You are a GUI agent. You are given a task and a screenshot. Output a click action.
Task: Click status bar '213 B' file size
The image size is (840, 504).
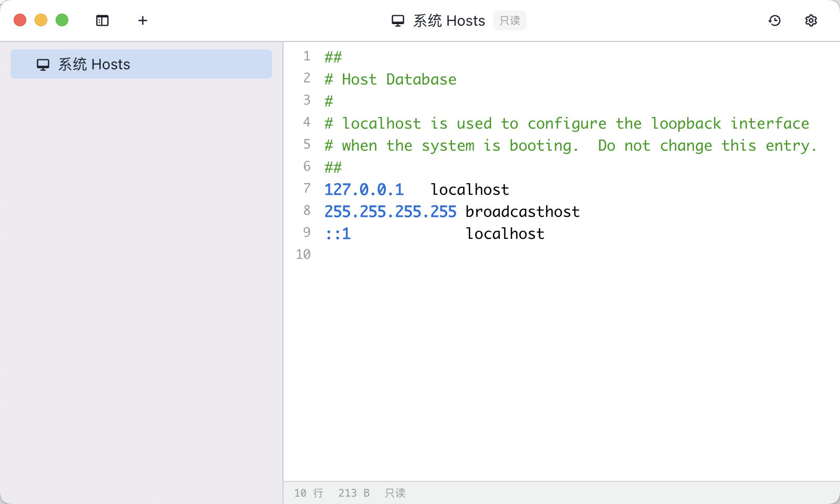(354, 493)
